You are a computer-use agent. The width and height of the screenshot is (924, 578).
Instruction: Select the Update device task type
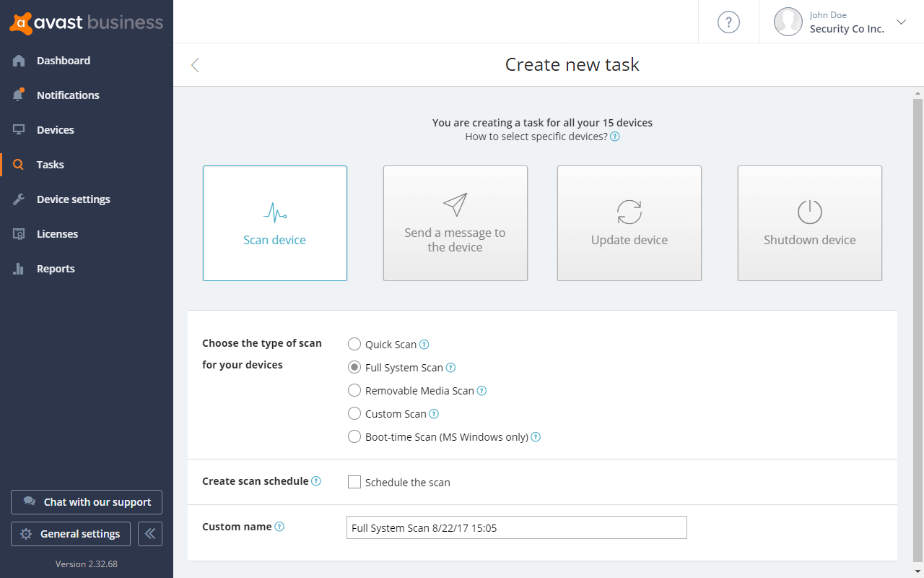629,223
